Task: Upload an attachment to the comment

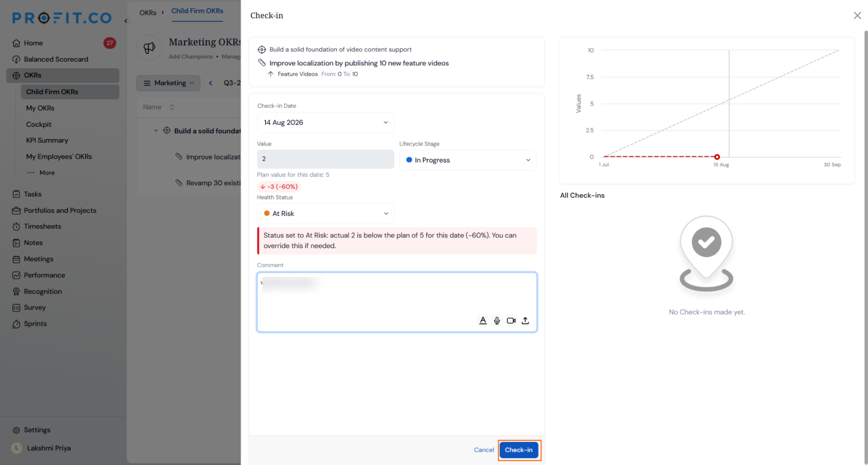Action: coord(525,321)
